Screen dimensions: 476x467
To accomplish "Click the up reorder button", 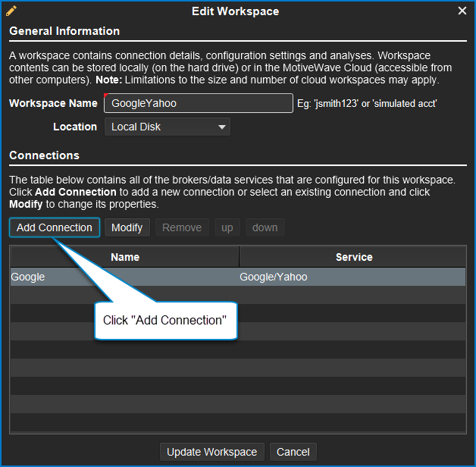I will tap(227, 227).
